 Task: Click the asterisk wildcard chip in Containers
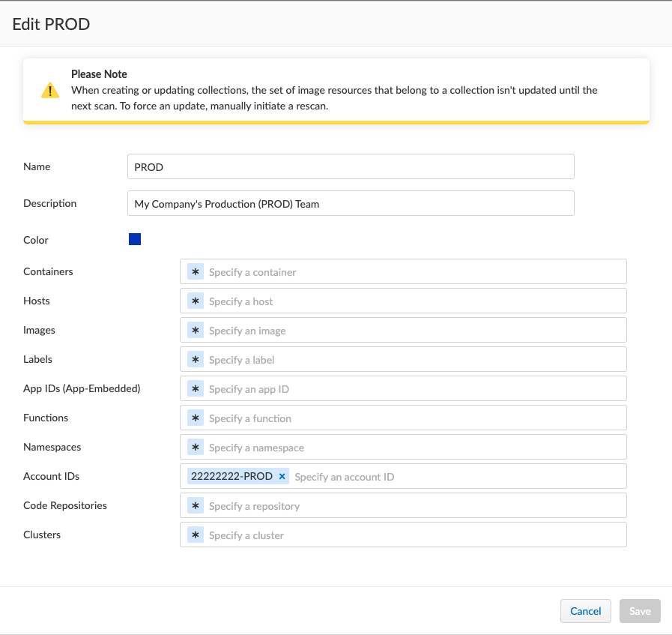[x=196, y=272]
